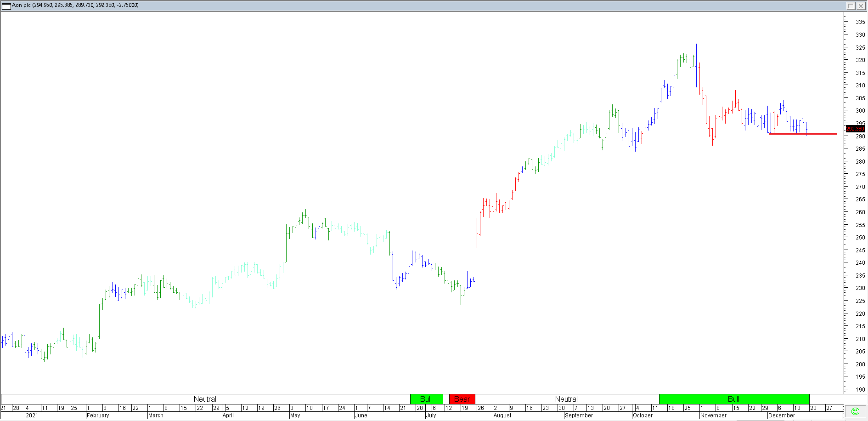The height and width of the screenshot is (421, 868).
Task: Select the 'August' month label
Action: click(502, 415)
